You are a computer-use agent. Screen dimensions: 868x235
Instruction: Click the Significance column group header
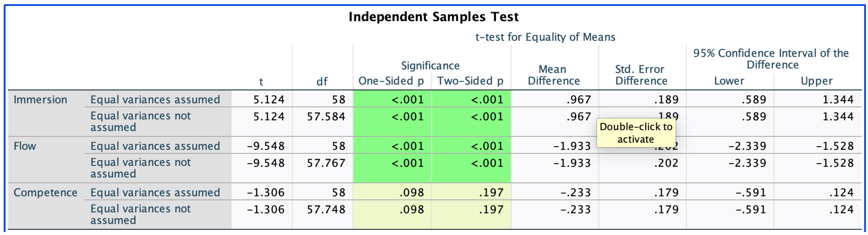430,65
